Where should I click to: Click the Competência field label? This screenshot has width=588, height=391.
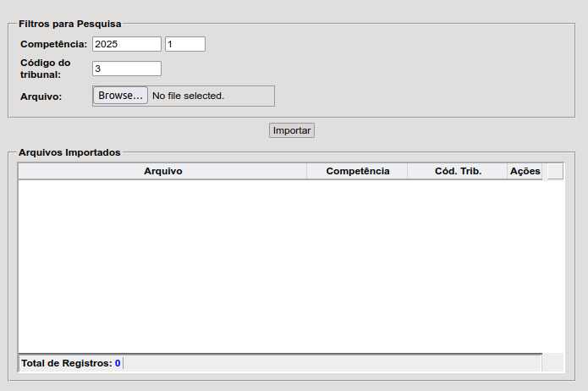(53, 44)
